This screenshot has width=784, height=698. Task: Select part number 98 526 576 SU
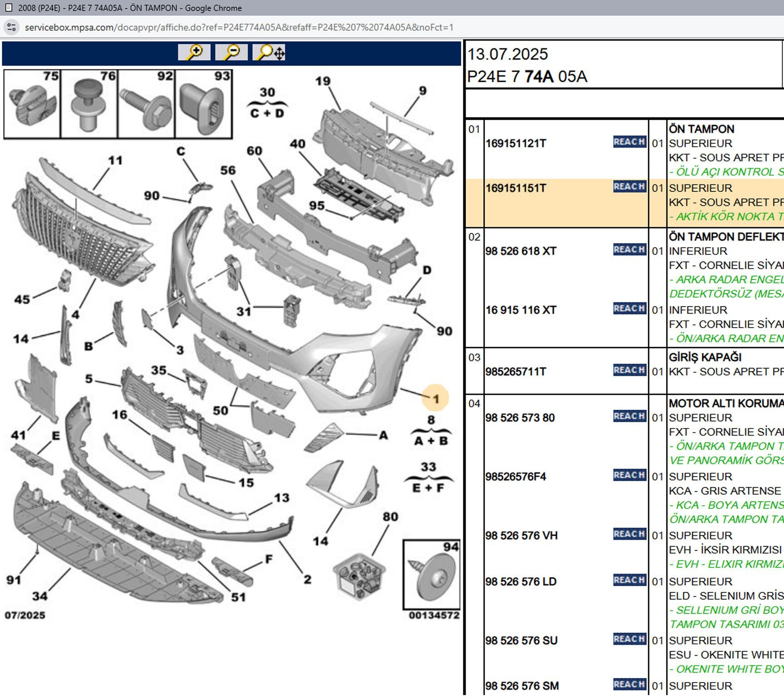[521, 640]
